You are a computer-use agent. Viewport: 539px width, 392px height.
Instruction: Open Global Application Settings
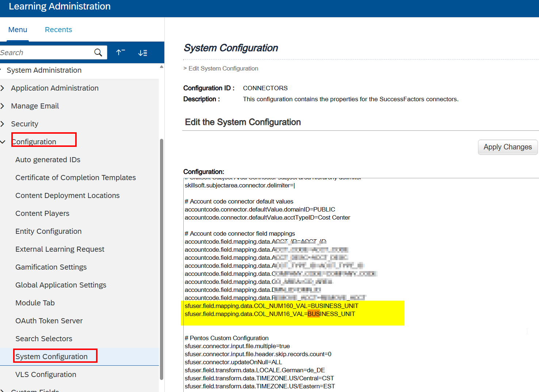(61, 285)
